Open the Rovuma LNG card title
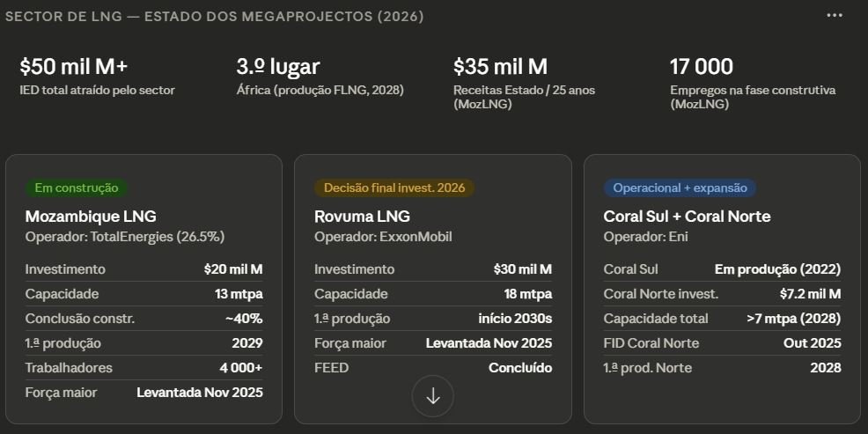 pos(362,217)
